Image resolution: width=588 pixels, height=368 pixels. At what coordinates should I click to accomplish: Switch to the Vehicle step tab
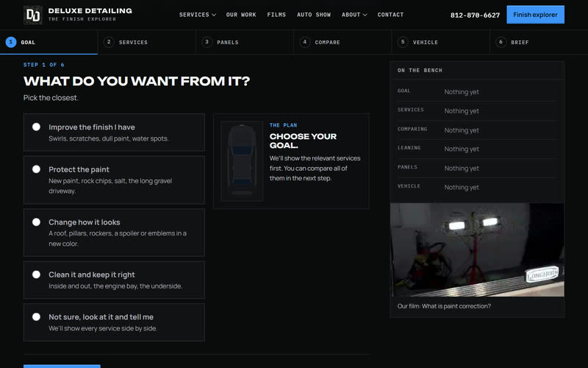(440, 42)
